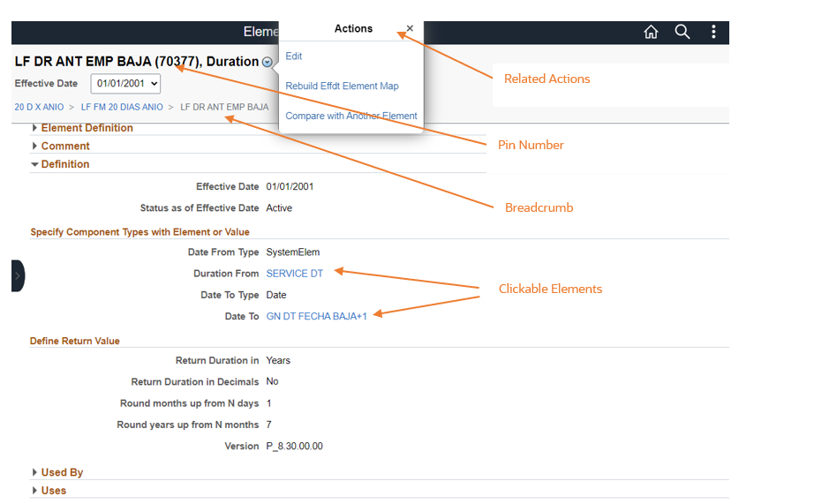This screenshot has width=837, height=504.
Task: Open the SERVICE DT link
Action: 294,274
